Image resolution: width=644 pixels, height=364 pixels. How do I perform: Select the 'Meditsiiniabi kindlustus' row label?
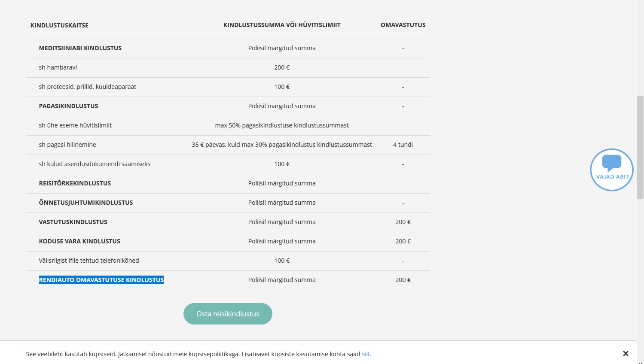80,48
